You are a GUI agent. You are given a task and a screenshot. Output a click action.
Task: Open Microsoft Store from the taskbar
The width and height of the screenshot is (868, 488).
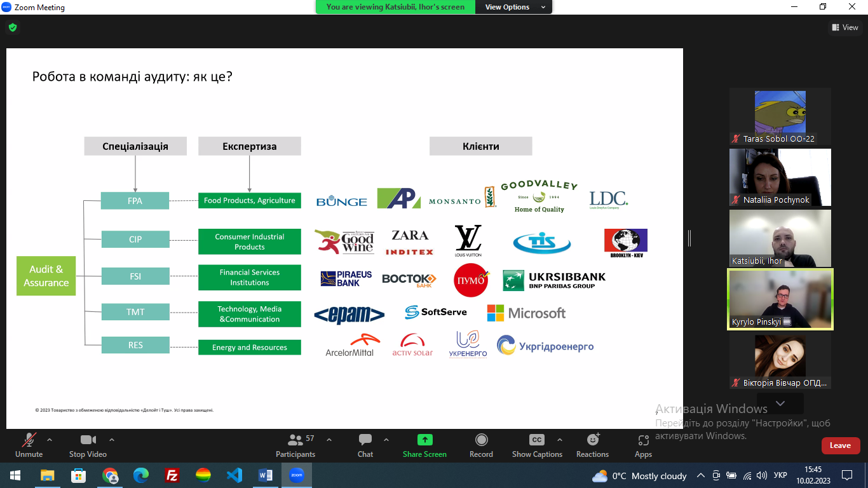click(x=79, y=475)
